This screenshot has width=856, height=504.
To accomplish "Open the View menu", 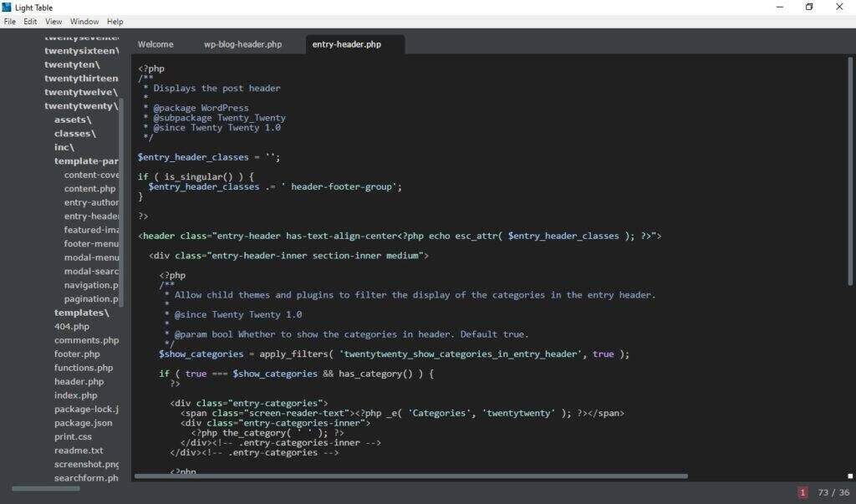I will point(53,22).
